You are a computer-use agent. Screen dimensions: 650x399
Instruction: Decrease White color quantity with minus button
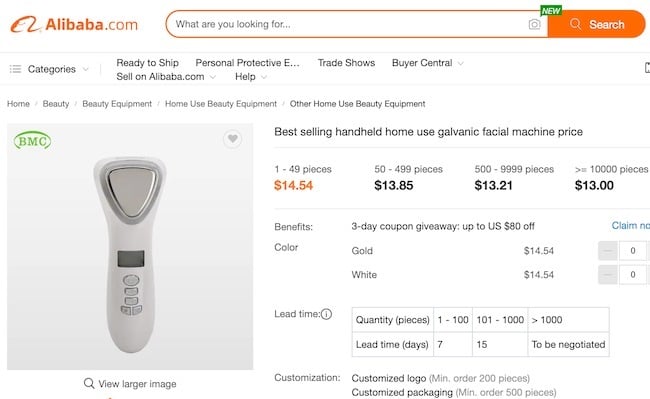point(608,275)
